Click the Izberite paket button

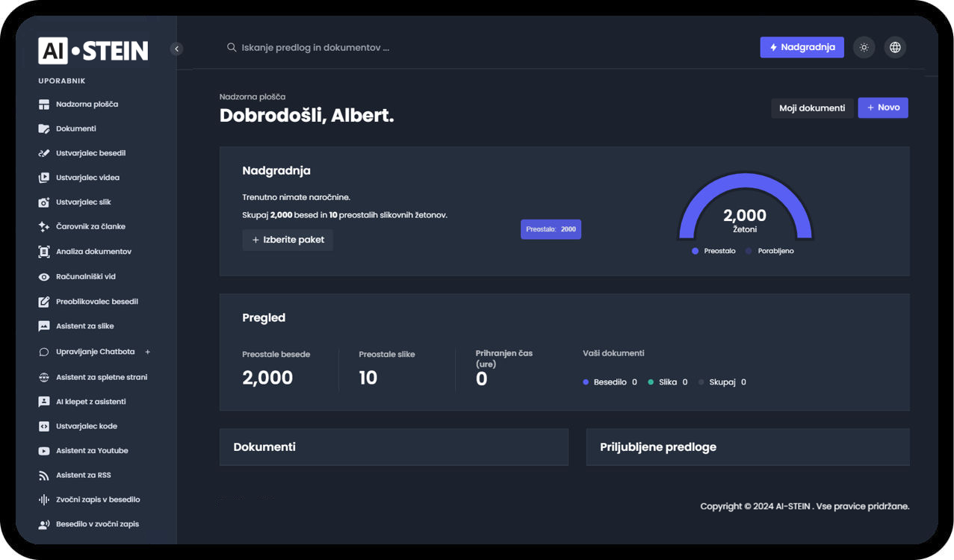coord(288,240)
